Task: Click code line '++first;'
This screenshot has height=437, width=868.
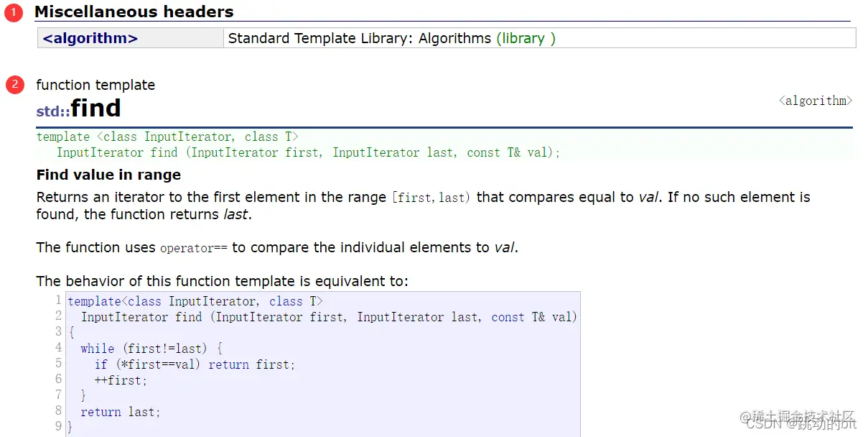Action: (x=121, y=380)
